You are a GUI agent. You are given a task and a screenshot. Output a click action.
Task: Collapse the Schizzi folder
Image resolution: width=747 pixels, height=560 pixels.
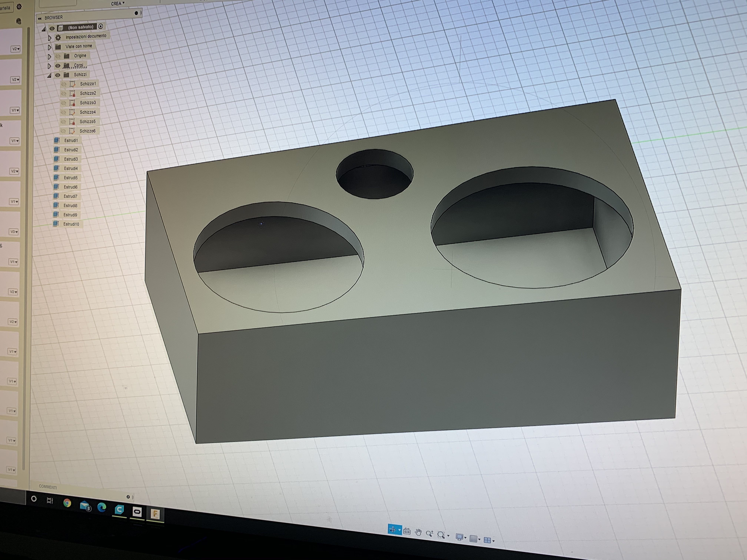tap(49, 76)
